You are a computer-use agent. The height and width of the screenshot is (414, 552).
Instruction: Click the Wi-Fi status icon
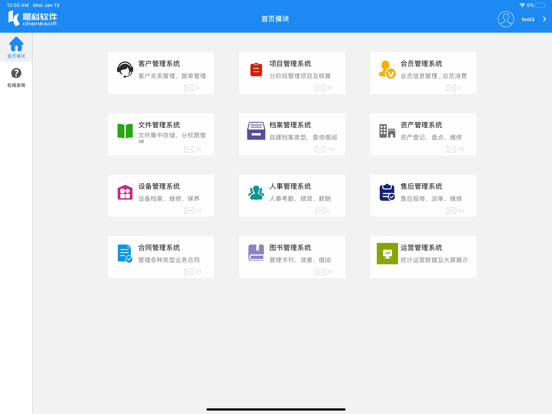click(x=522, y=5)
